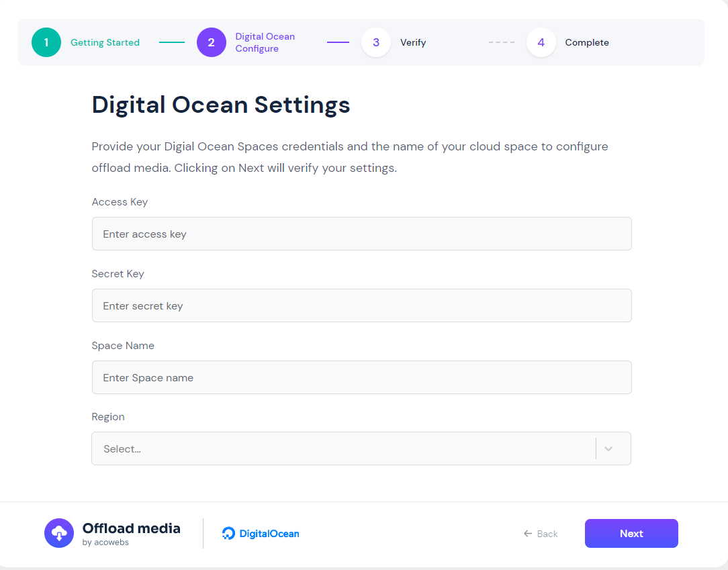Expand the Region chevron arrow
Image resolution: width=728 pixels, height=570 pixels.
(x=608, y=448)
